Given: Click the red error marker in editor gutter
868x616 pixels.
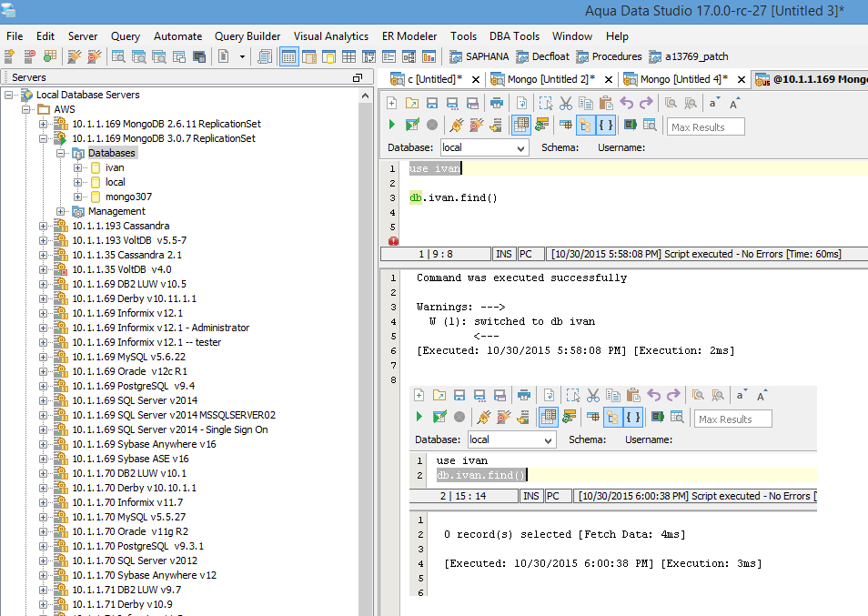Looking at the screenshot, I should click(394, 241).
